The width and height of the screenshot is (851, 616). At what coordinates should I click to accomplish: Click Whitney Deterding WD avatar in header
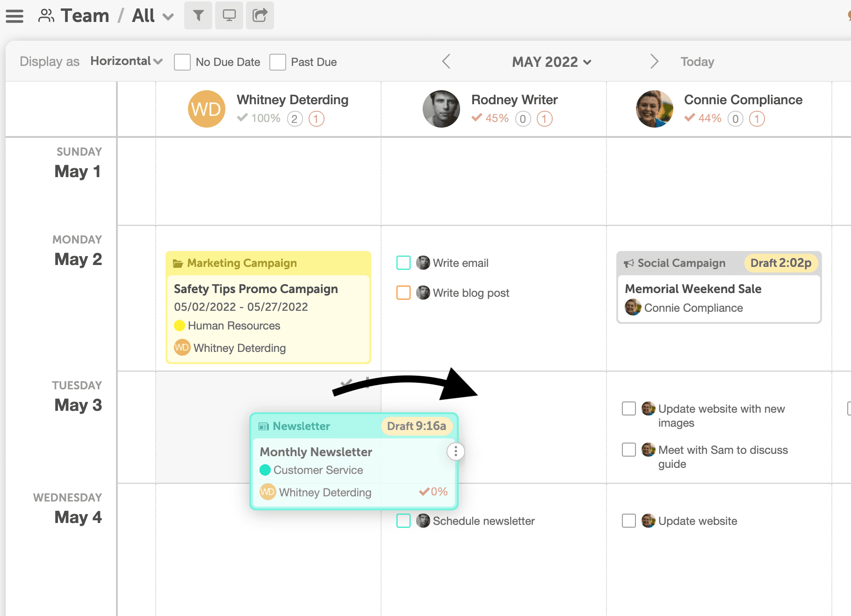click(207, 109)
